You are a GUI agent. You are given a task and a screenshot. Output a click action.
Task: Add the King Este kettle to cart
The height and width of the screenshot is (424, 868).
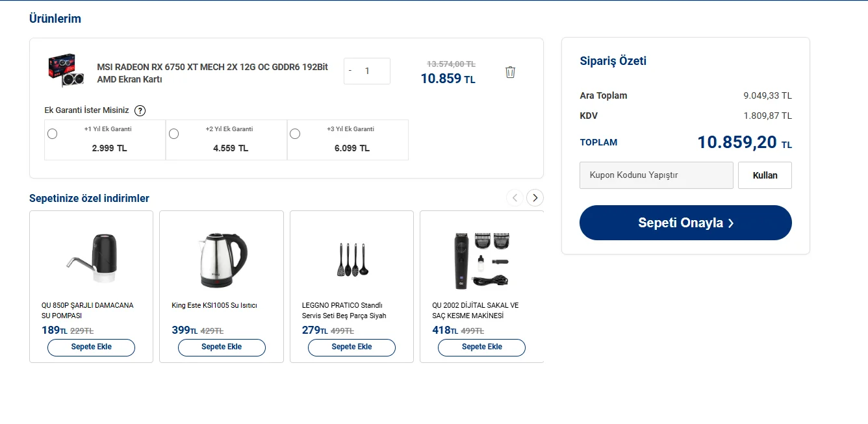222,347
